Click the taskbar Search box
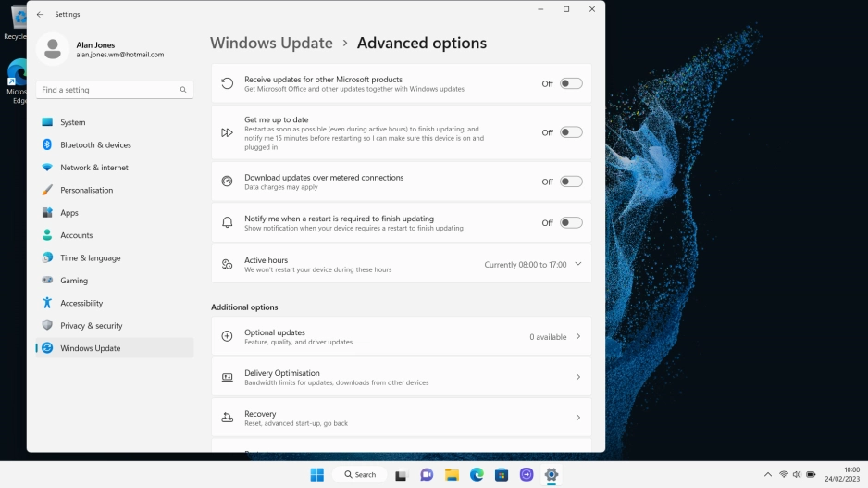 (360, 475)
